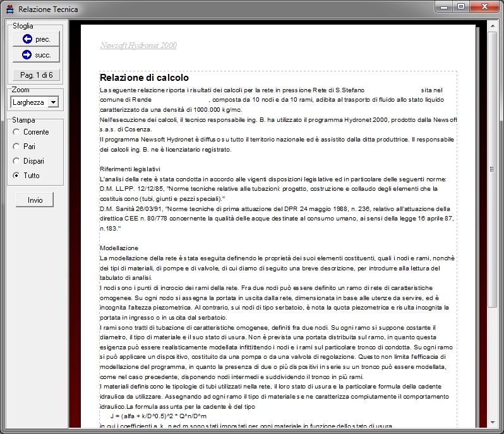Minimize the Relazione Tecnica window
This screenshot has width=504, height=434.
(x=444, y=7)
